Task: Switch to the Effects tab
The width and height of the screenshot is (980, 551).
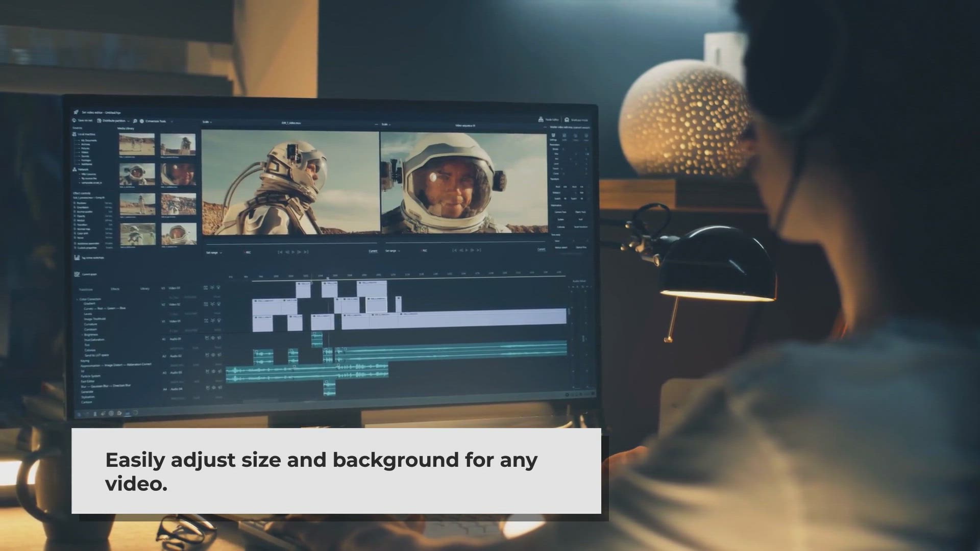Action: click(x=115, y=289)
